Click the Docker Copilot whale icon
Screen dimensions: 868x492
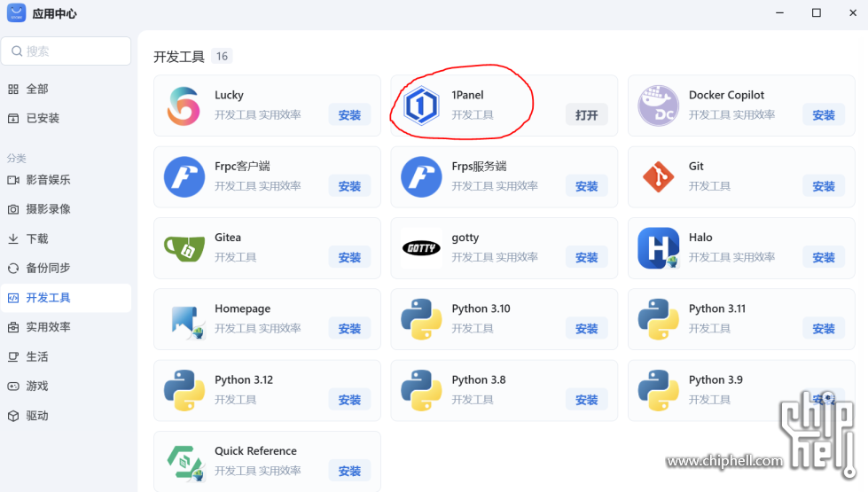point(658,105)
